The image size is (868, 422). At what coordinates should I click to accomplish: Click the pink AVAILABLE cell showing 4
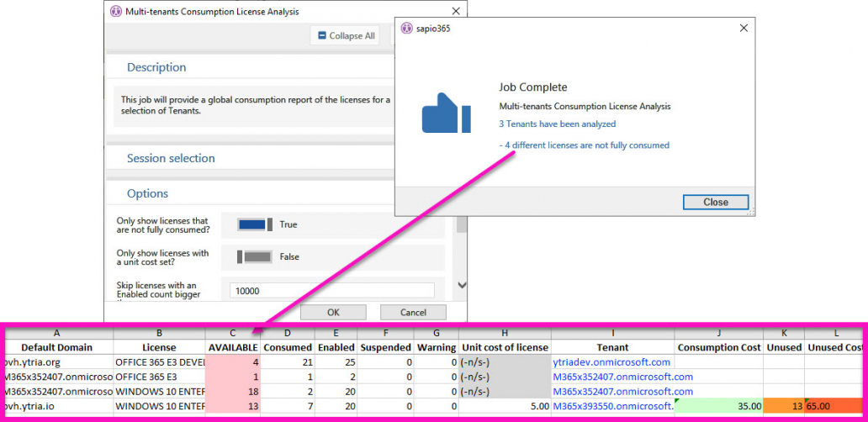point(233,362)
